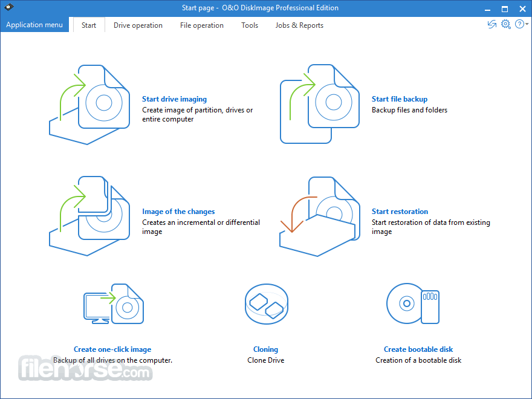Switch to the Drive operation tab

[138, 25]
